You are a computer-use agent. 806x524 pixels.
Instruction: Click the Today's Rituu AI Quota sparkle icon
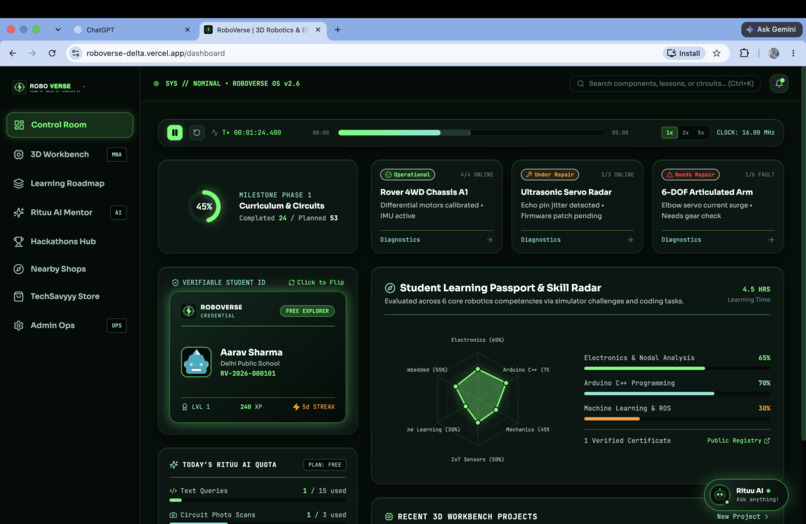(x=174, y=465)
